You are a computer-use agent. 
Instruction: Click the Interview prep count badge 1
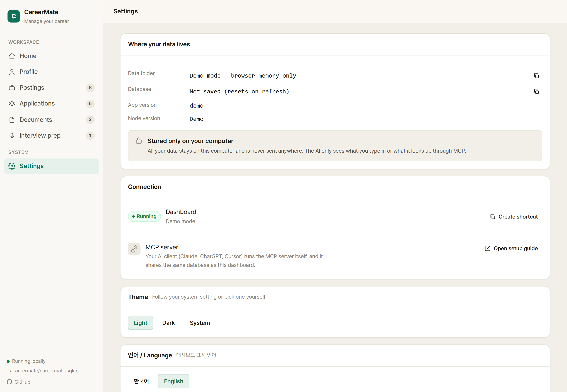pyautogui.click(x=90, y=136)
